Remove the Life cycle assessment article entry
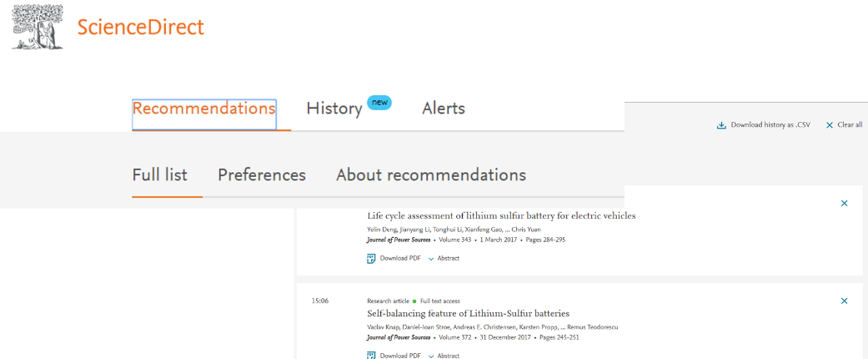 (x=844, y=203)
